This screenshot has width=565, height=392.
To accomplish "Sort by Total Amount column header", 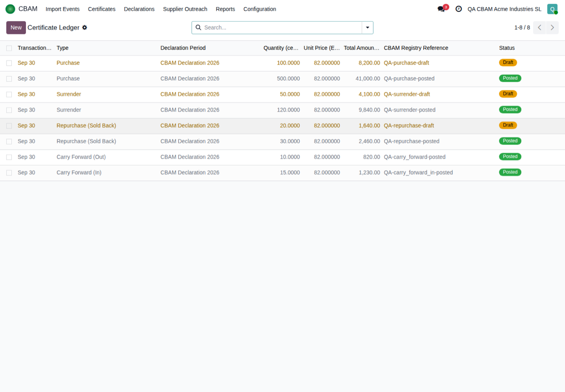I will pyautogui.click(x=362, y=48).
